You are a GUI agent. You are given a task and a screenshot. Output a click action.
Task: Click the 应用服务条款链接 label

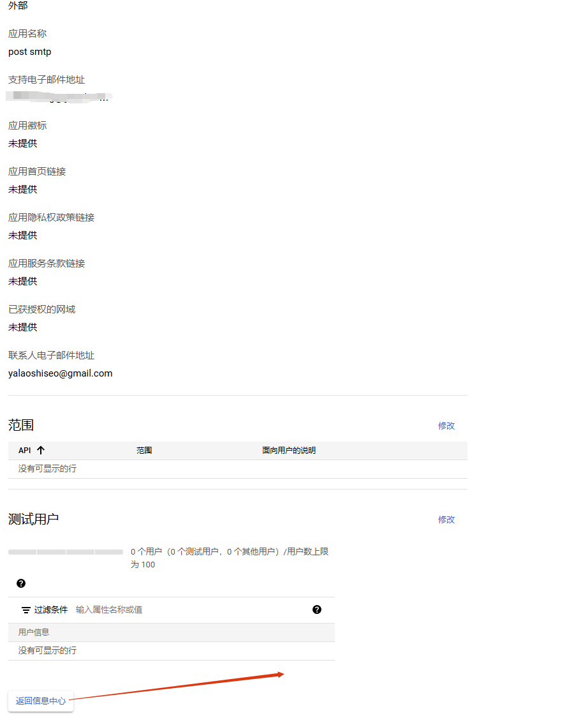click(x=47, y=264)
